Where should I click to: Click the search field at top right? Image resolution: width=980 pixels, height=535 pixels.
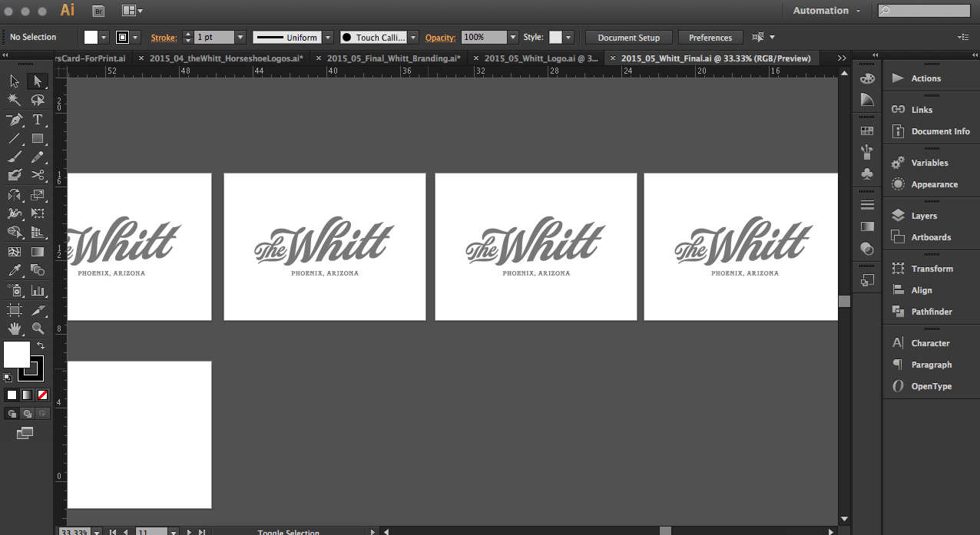925,11
